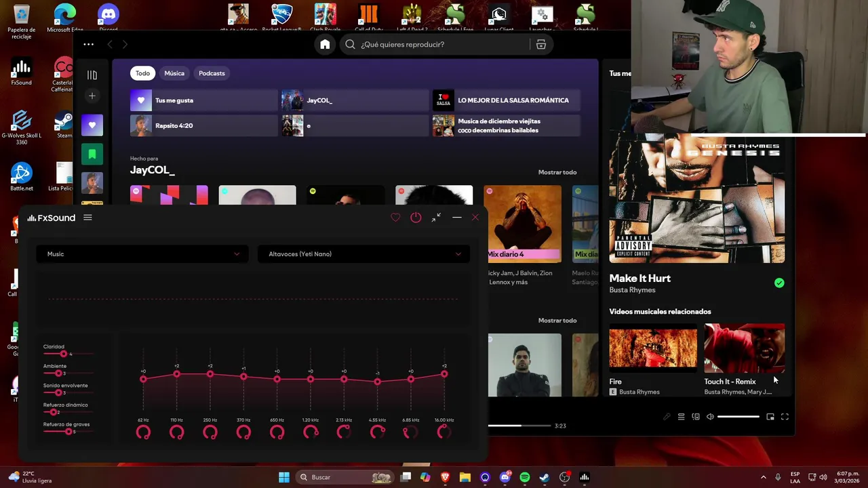Open LO MEJOR DE LA SALSA ROMÁNTICA tile
The width and height of the screenshot is (868, 488).
point(506,100)
